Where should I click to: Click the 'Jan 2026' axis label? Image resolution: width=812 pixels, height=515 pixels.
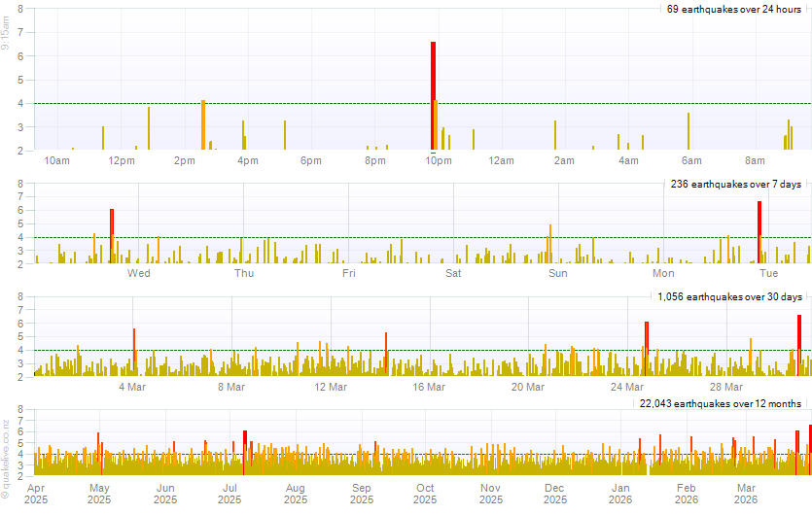(618, 493)
